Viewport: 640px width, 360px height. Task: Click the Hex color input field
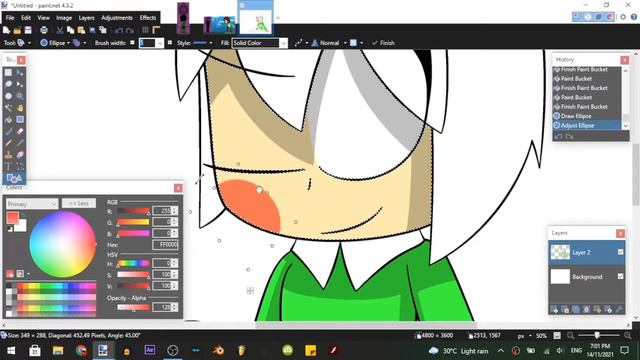[x=165, y=245]
